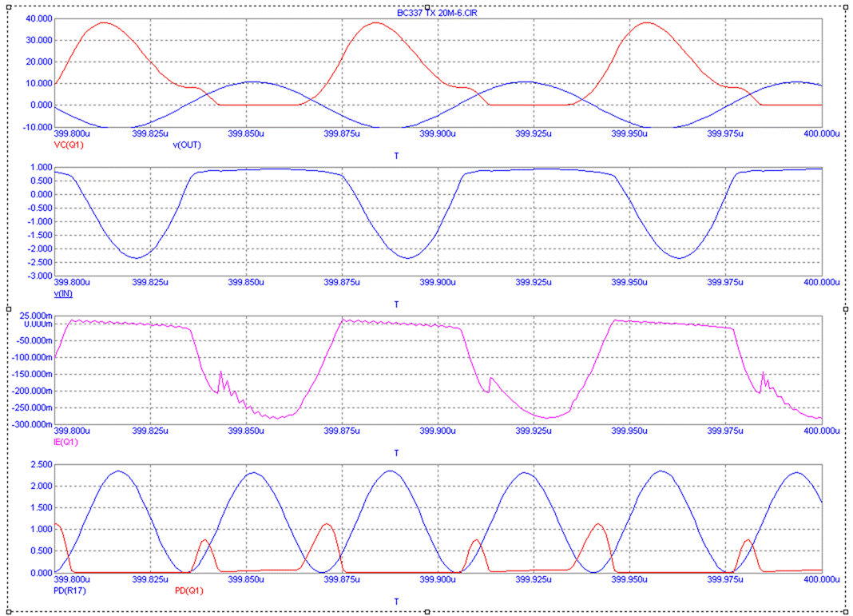Select the blue v(OUT) trace label
This screenshot has width=853, height=616.
coord(188,145)
